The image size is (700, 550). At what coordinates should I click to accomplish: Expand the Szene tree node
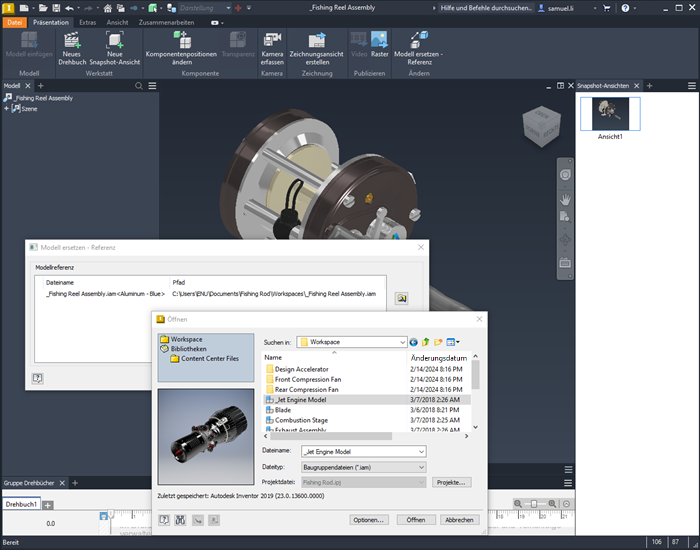[7, 109]
